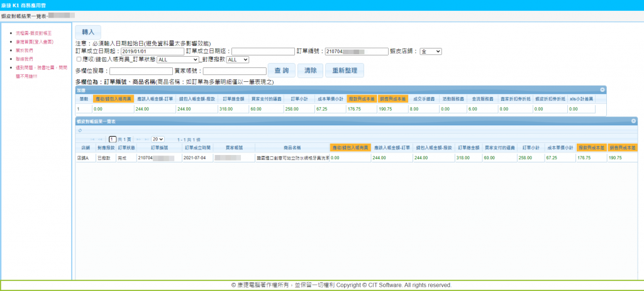The width and height of the screenshot is (644, 291).
Task: Open the 蝦皮店鋪 shop dropdown
Action: pos(431,51)
